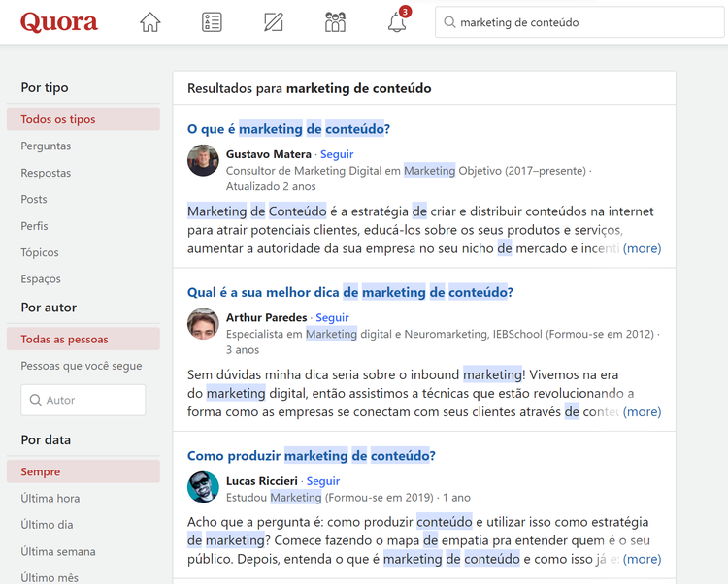Filter by "Última semana"
728x584 pixels.
click(58, 551)
